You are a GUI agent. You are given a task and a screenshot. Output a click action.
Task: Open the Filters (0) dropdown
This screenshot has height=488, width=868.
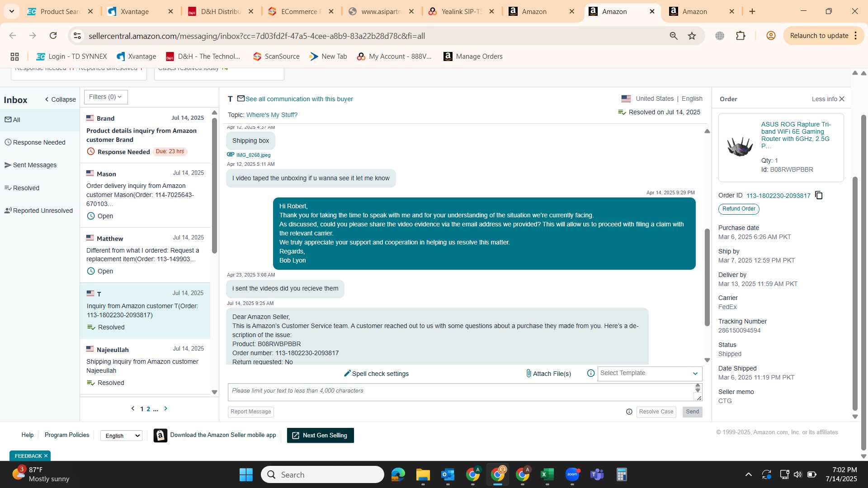(x=106, y=97)
